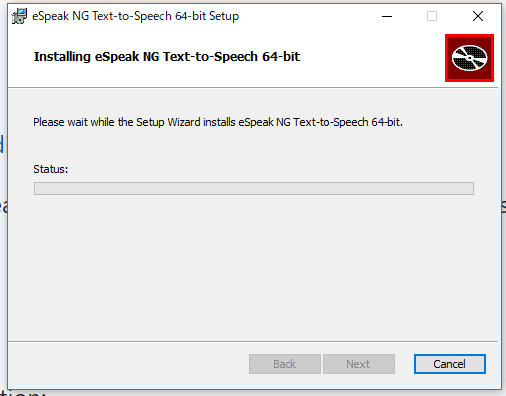Click the red disc installer logo
Image resolution: width=506 pixels, height=396 pixels.
[x=469, y=58]
